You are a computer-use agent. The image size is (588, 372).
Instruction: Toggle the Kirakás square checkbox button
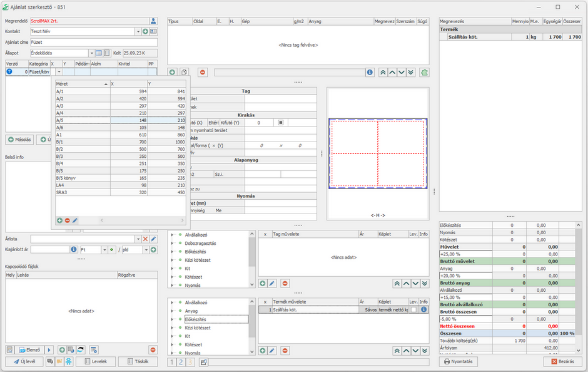pos(281,122)
